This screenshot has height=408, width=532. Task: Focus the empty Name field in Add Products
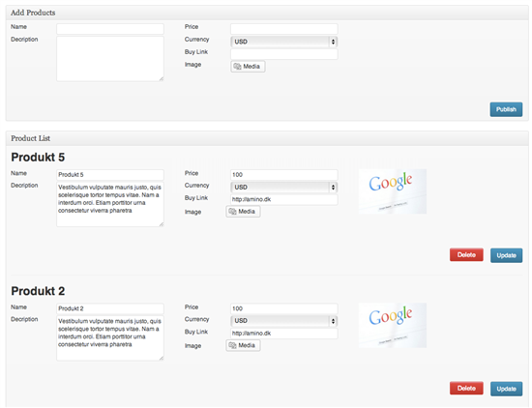pyautogui.click(x=110, y=29)
